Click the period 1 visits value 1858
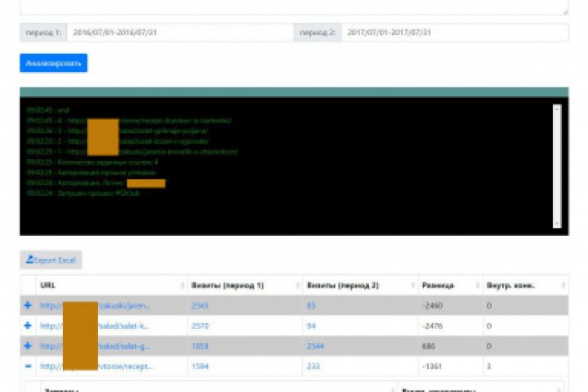This screenshot has width=588, height=392. pos(200,346)
